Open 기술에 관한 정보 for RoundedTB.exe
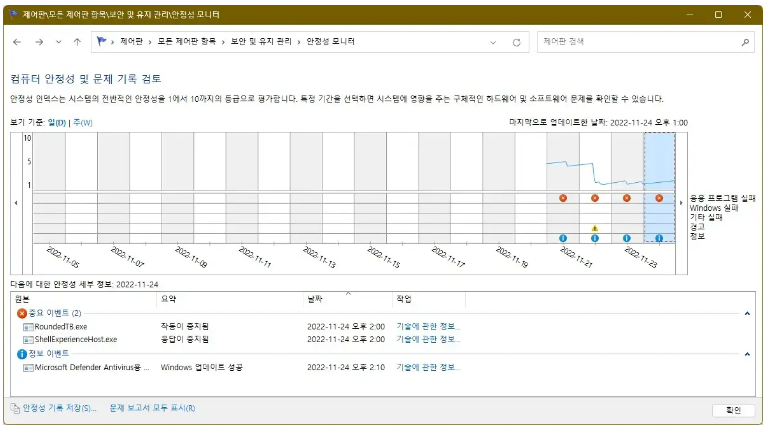Image resolution: width=764 pixels, height=427 pixels. [426, 326]
